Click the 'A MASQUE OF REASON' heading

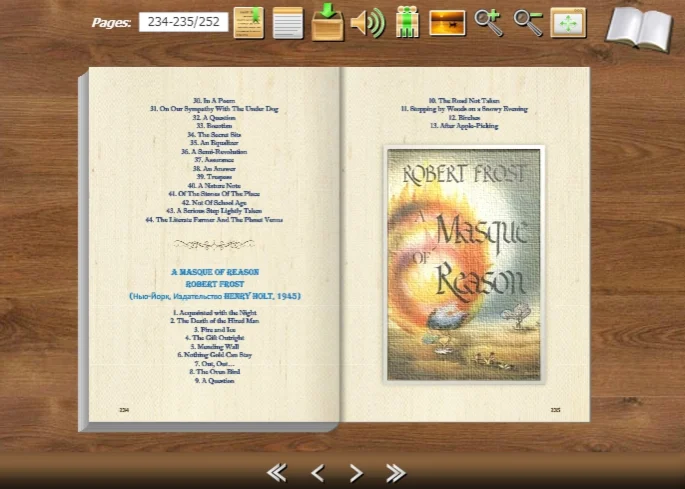(215, 272)
